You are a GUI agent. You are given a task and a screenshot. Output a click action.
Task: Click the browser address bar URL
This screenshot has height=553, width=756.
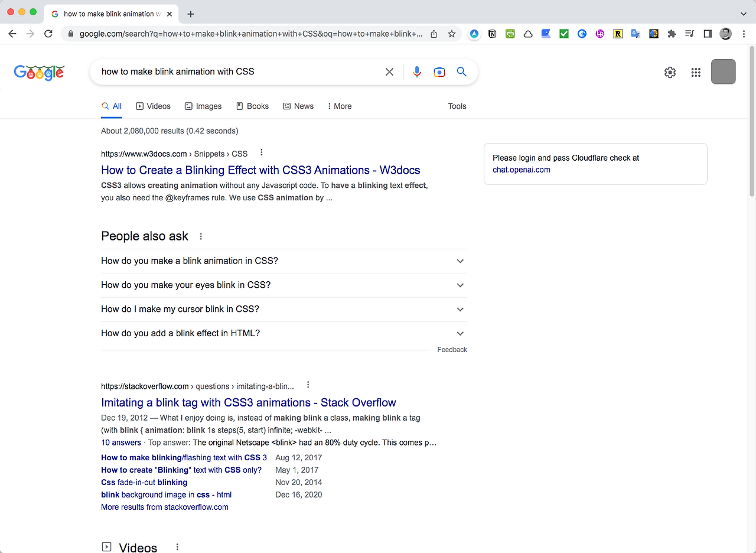point(251,34)
